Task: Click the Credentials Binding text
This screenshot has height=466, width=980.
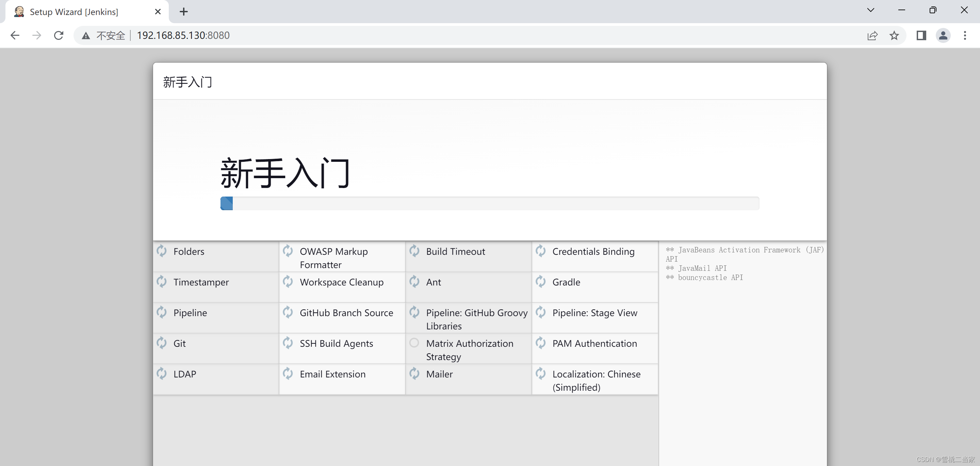Action: point(593,252)
